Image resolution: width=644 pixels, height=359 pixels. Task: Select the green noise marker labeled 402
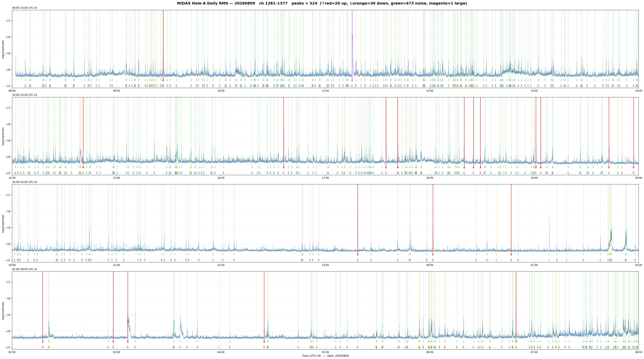click(x=476, y=254)
